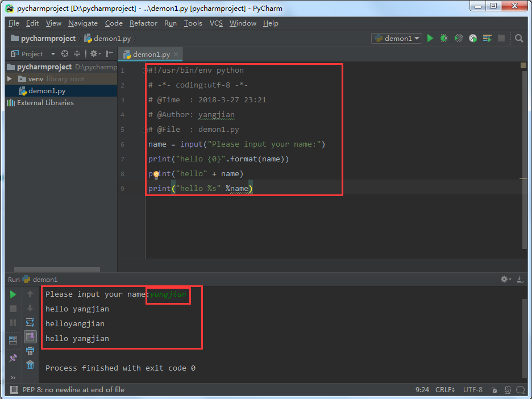Expand the venv folder
This screenshot has width=532, height=399.
coord(10,78)
